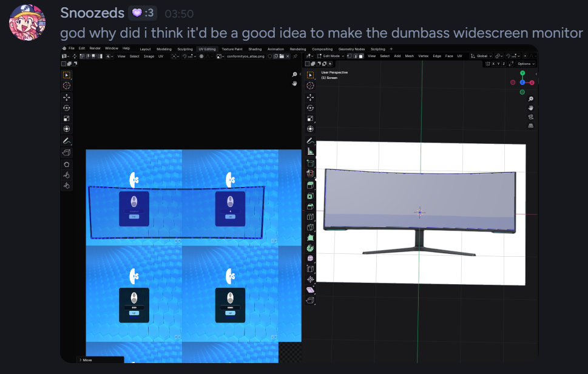Open the image browse dropdown
Image resolution: width=588 pixels, height=374 pixels.
(x=220, y=56)
